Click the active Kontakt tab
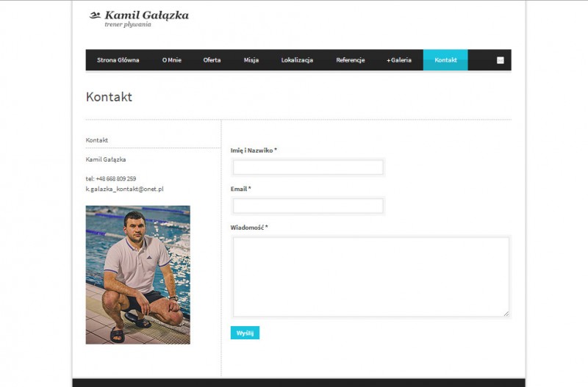The height and width of the screenshot is (387, 588). click(445, 60)
